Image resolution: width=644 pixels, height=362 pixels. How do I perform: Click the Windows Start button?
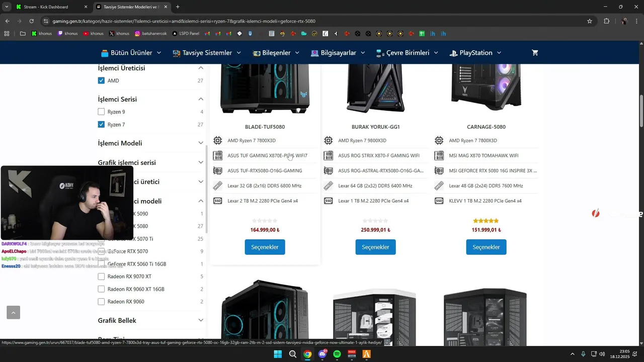pyautogui.click(x=278, y=354)
